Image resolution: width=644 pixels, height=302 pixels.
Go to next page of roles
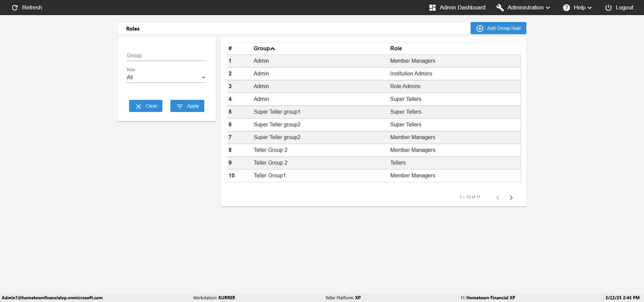511,197
